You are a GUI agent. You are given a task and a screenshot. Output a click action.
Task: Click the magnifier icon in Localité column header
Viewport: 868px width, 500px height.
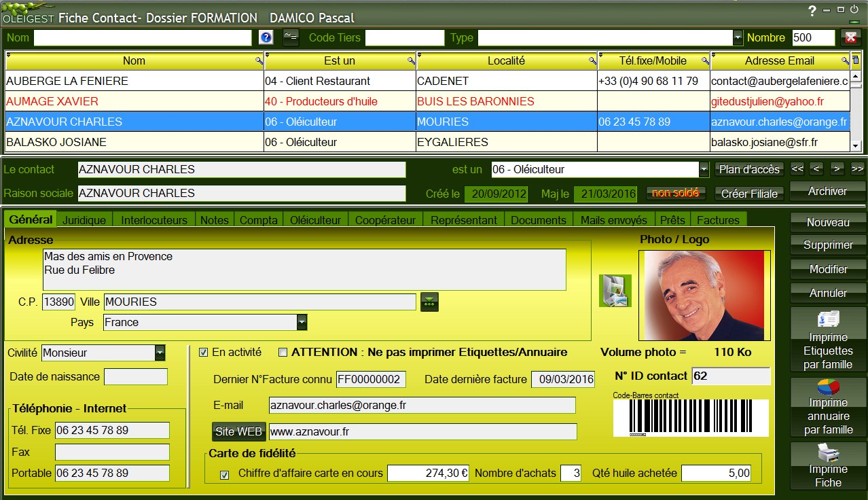click(592, 60)
